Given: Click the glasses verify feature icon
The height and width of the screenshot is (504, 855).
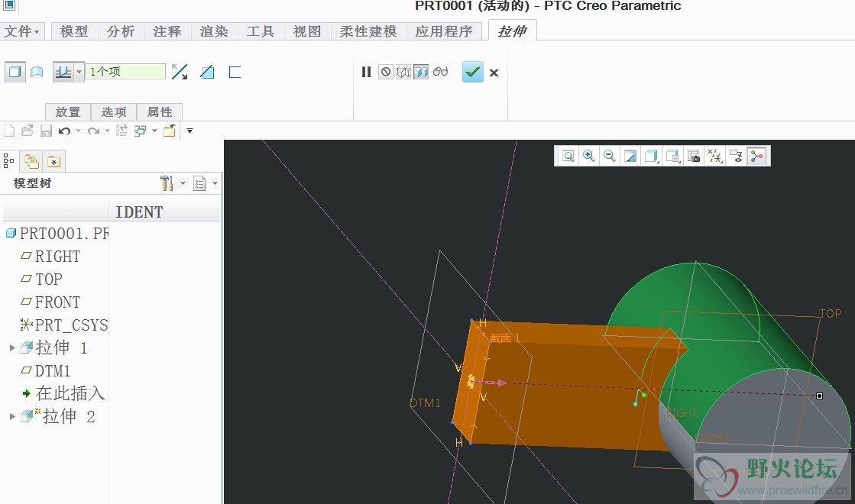Looking at the screenshot, I should (x=441, y=71).
